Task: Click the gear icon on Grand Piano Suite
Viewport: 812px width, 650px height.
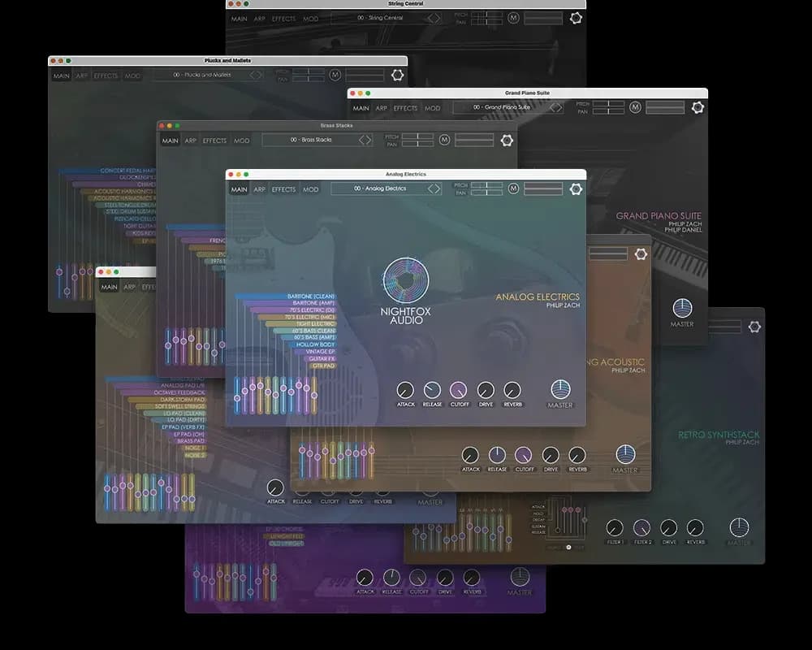Action: (x=697, y=106)
